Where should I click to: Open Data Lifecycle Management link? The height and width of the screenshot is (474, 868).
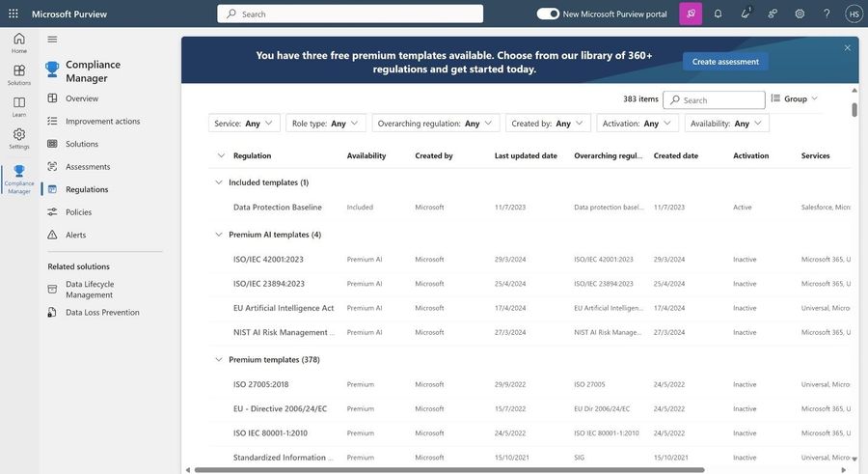point(89,290)
